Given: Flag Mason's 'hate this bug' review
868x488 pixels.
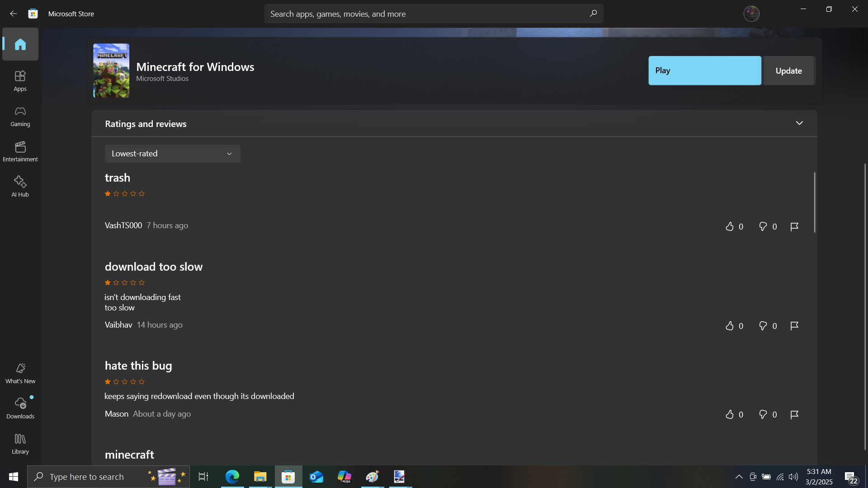Looking at the screenshot, I should click(794, 414).
